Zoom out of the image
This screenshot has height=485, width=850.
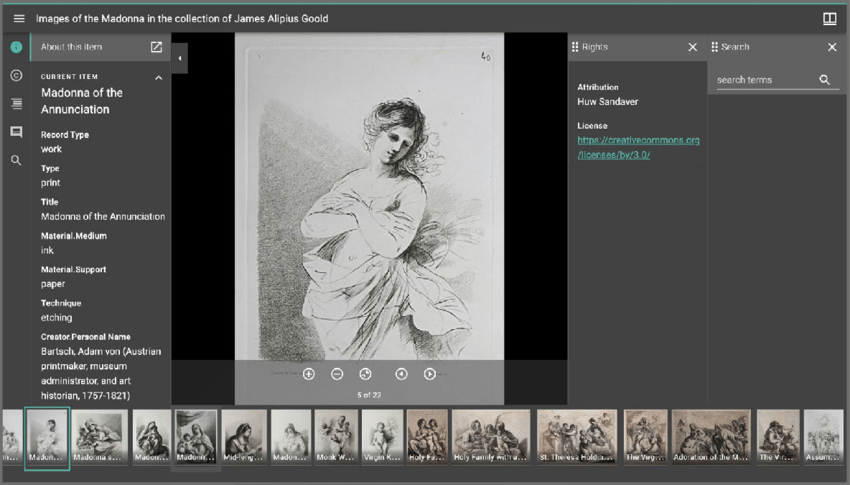click(337, 374)
